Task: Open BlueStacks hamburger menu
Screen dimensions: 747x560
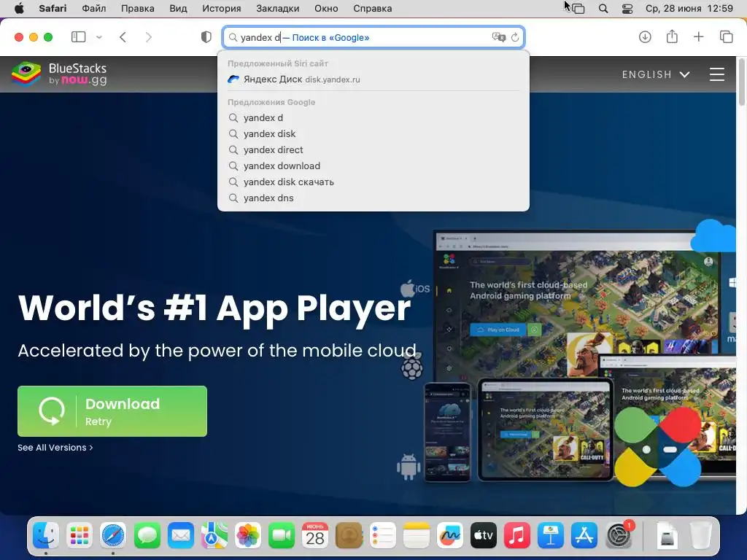Action: pyautogui.click(x=717, y=74)
